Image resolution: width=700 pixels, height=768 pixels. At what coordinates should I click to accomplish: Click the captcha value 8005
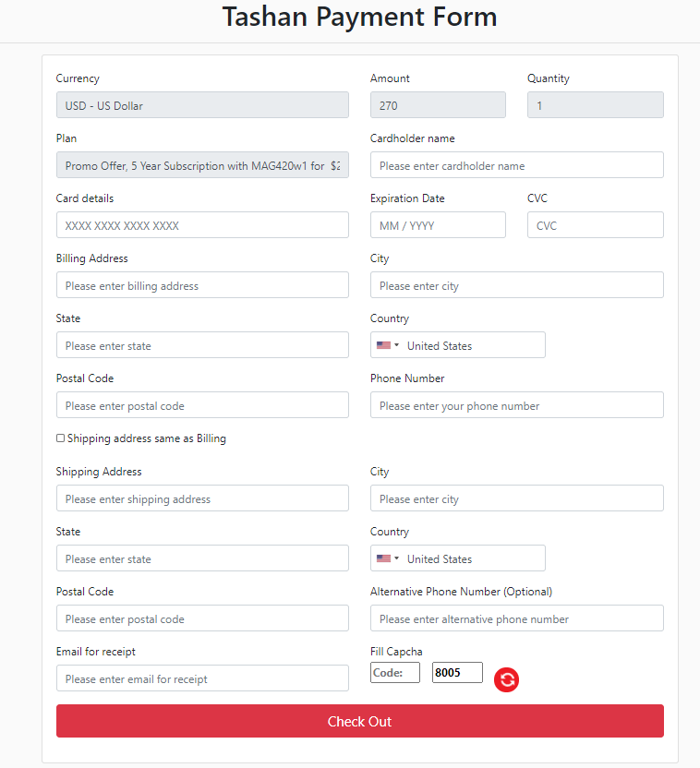click(457, 673)
